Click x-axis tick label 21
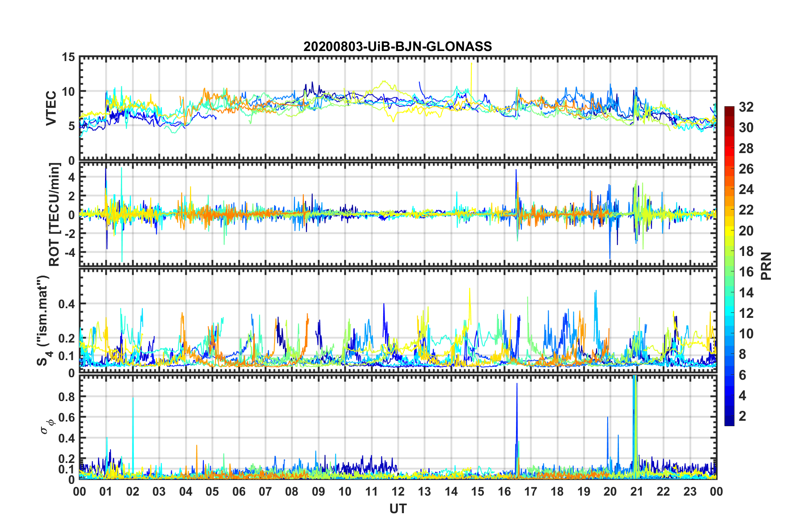 tap(637, 491)
